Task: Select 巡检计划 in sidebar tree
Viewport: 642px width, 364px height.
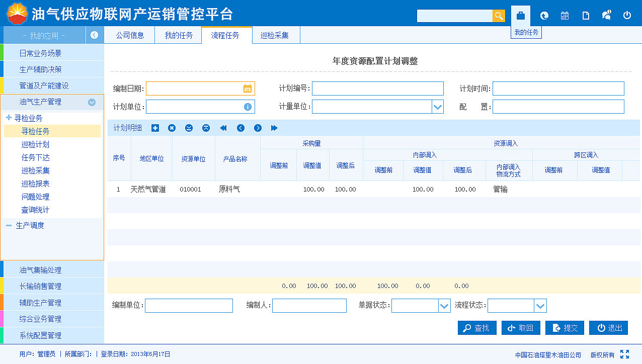Action: click(x=35, y=144)
